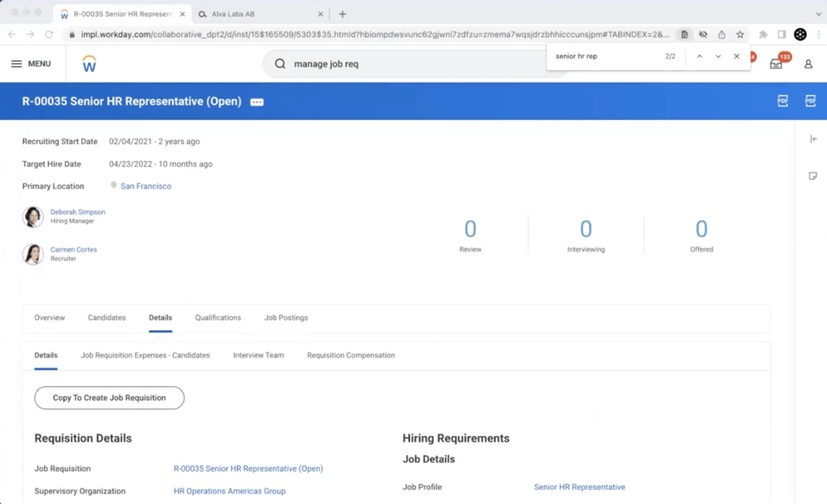Viewport: 827px width, 504px height.
Task: Open the HR Operations Americas Group link
Action: pyautogui.click(x=229, y=491)
